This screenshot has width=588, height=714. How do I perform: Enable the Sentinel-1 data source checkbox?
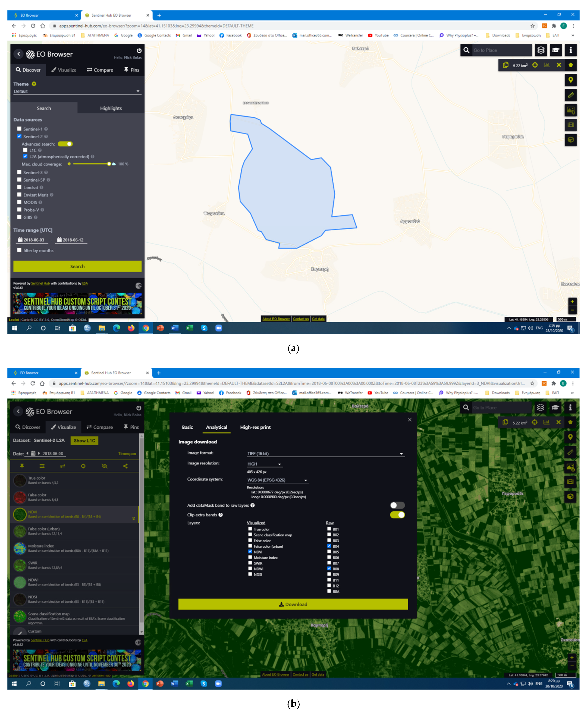pyautogui.click(x=19, y=129)
